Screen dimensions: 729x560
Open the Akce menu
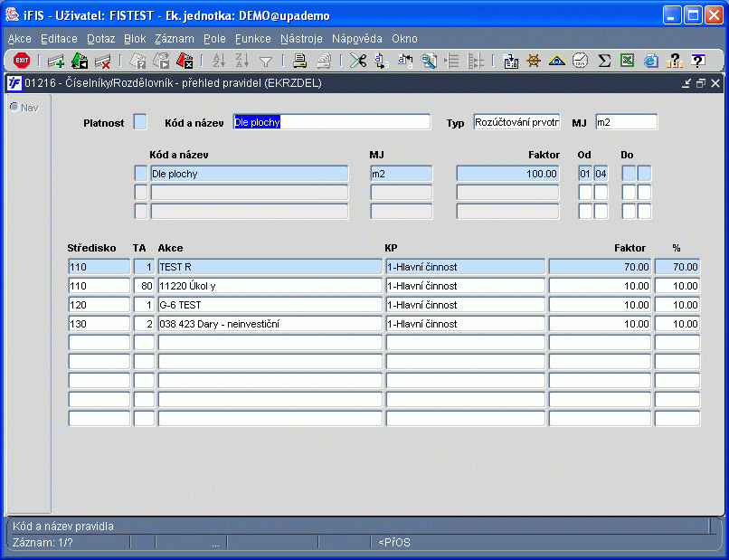click(x=19, y=39)
